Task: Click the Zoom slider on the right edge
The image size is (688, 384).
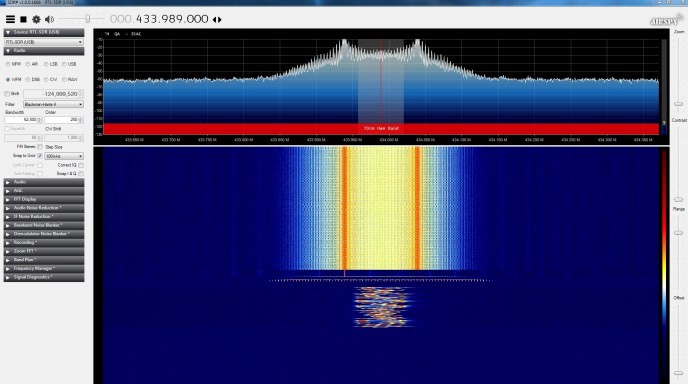Action: point(678,104)
